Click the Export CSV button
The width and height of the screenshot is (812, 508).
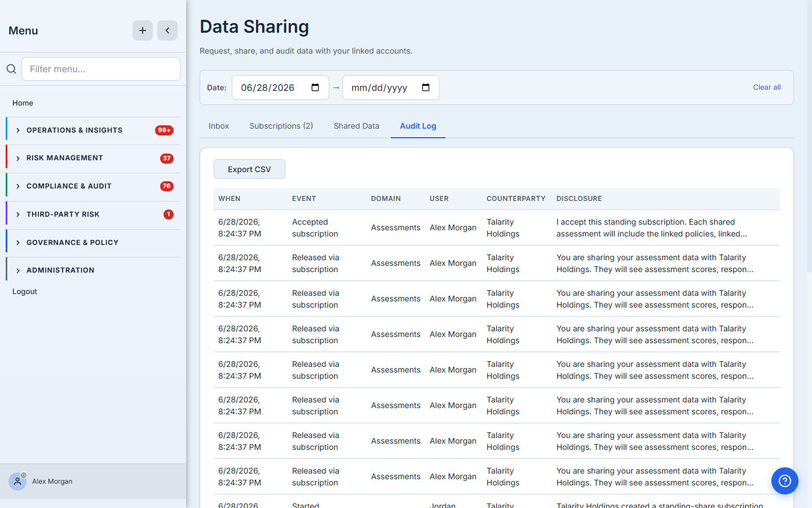249,169
